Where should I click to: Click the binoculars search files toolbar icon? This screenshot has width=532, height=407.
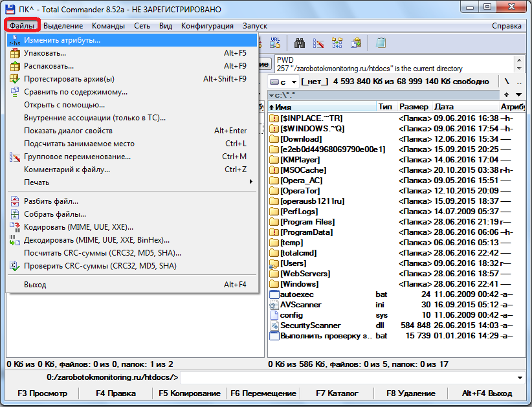[x=300, y=43]
